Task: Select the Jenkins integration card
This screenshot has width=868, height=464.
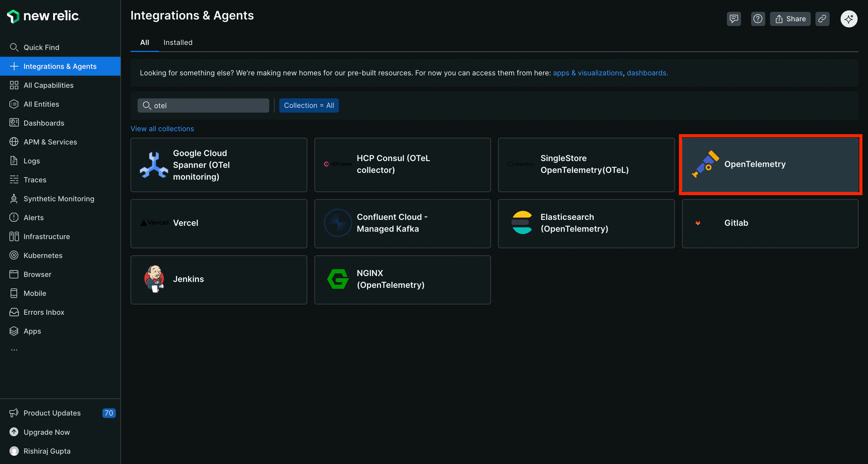Action: 219,280
